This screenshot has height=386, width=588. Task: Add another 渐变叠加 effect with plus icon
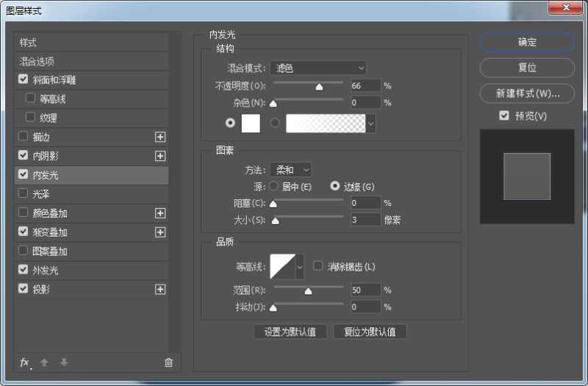tap(160, 232)
